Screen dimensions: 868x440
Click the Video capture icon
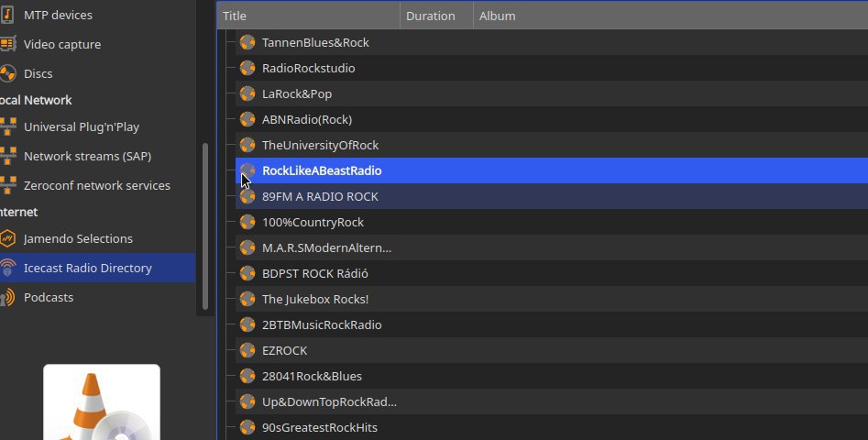[x=7, y=44]
